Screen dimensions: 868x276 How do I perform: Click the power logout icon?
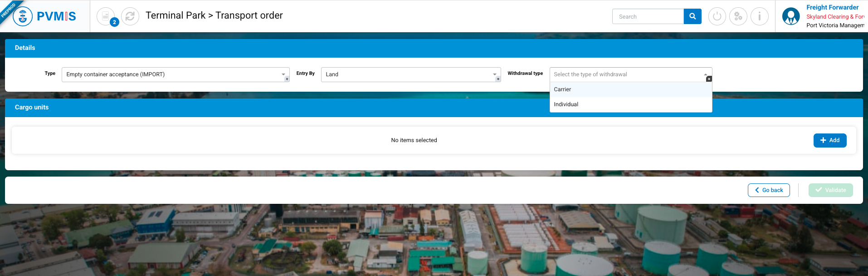tap(717, 17)
